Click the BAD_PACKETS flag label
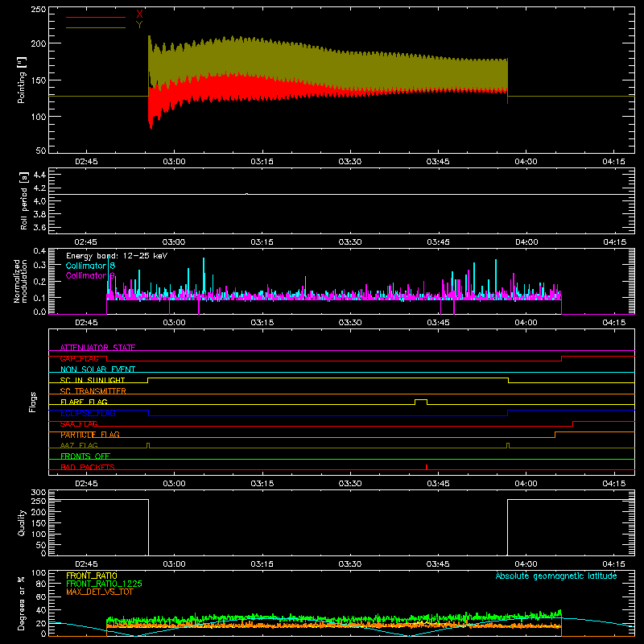This screenshot has height=644, width=644. (x=88, y=467)
